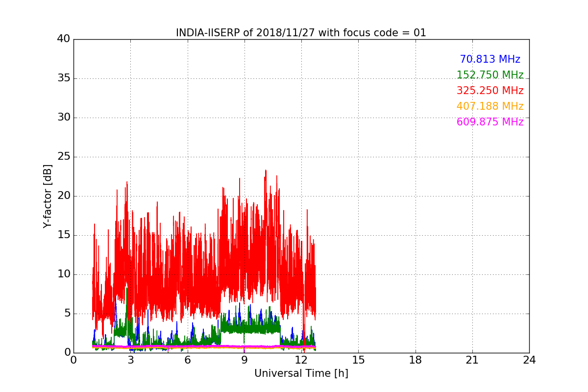Click the y-axis tick label 35
This screenshot has height=392, width=588.
coord(63,78)
